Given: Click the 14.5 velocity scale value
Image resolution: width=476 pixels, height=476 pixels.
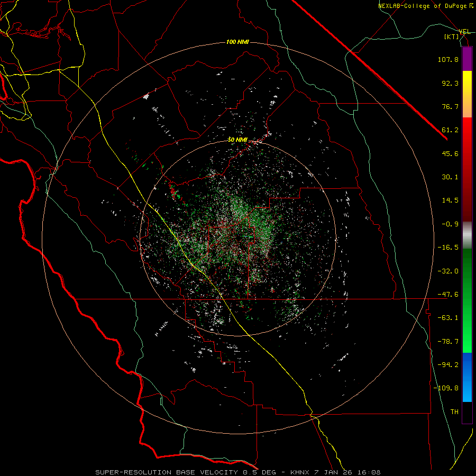Looking at the screenshot, I should point(450,200).
